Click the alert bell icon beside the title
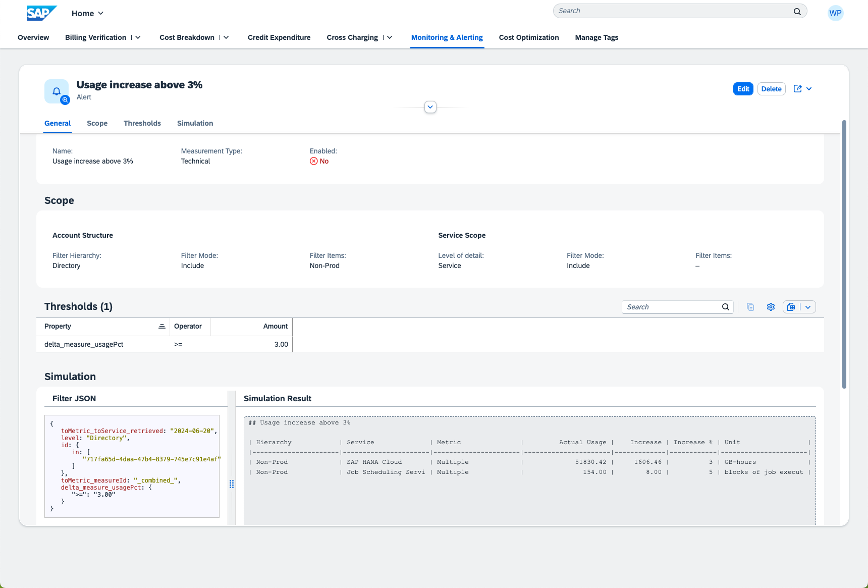 (x=57, y=91)
